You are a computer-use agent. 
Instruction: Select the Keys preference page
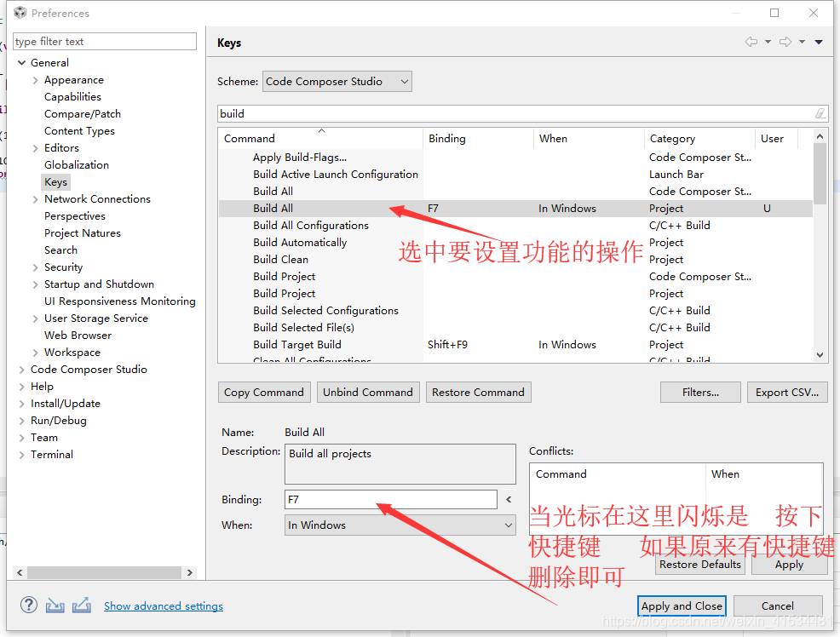(x=55, y=182)
